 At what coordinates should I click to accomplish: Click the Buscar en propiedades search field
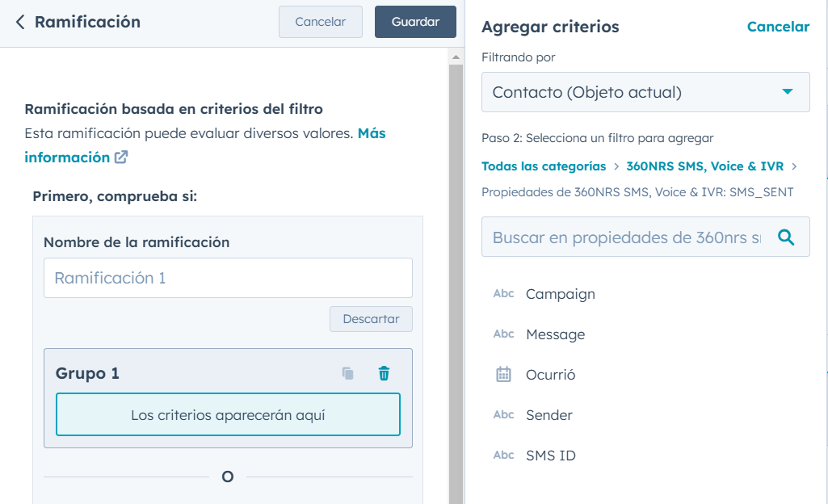point(626,237)
